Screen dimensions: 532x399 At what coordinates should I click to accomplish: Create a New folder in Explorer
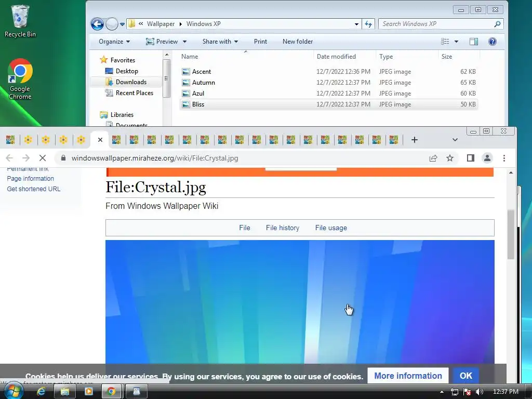point(298,42)
